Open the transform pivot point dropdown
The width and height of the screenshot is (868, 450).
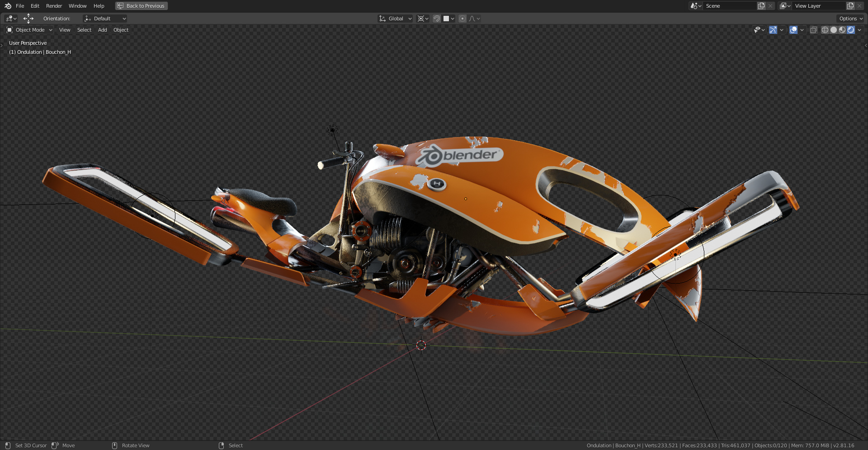point(423,19)
